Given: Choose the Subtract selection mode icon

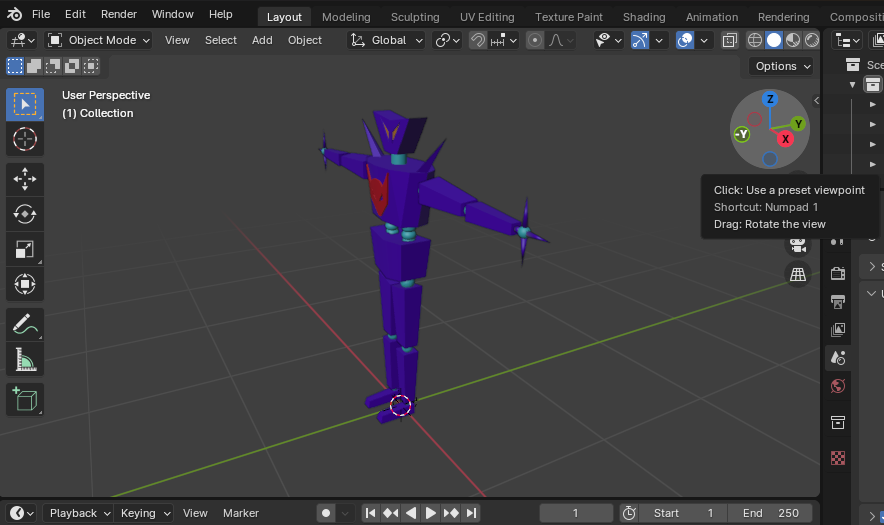Looking at the screenshot, I should pos(53,67).
